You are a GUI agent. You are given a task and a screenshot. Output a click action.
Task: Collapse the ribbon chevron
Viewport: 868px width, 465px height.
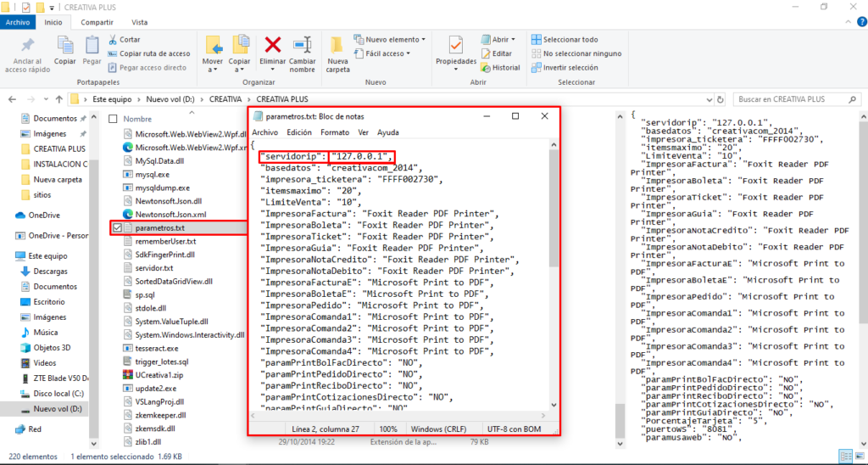tap(848, 22)
